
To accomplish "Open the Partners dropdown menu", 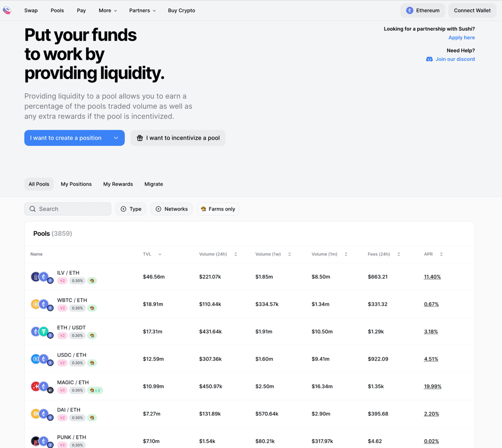I will pos(142,10).
